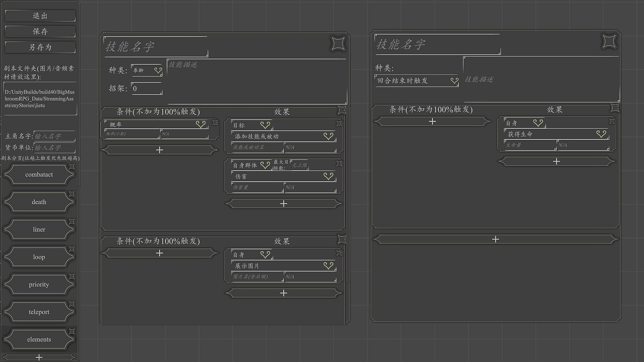Delete the 伤害 effect block via corner icon
The height and width of the screenshot is (362, 644).
click(339, 164)
